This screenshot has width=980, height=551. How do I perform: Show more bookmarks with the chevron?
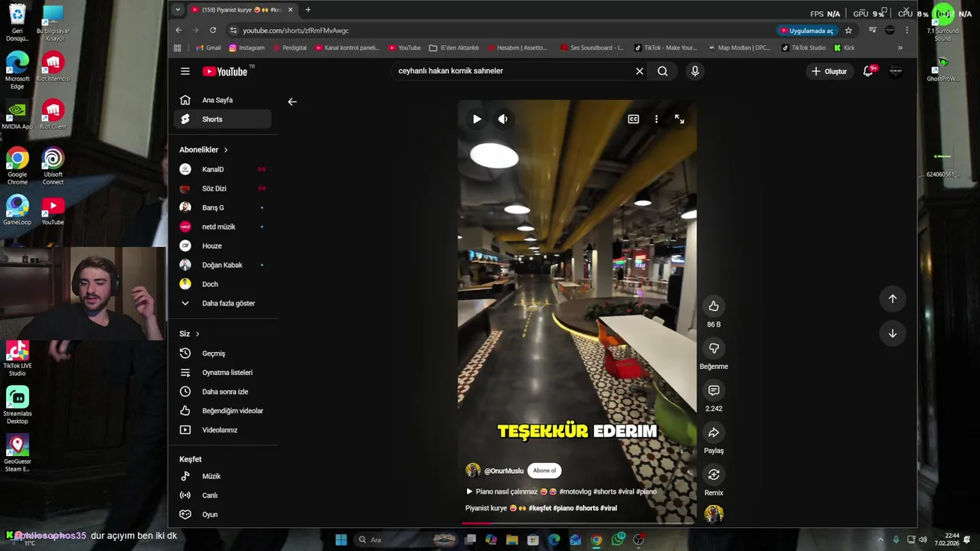coord(900,47)
